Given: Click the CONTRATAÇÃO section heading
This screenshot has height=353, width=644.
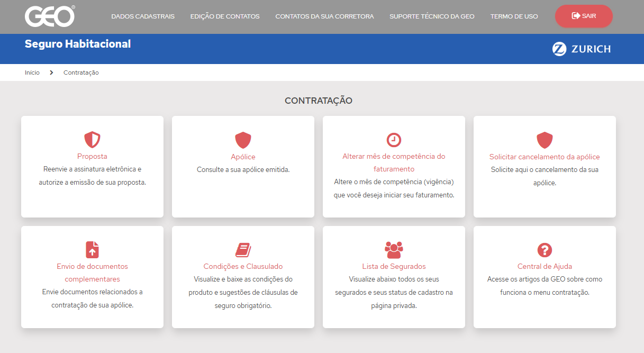Looking at the screenshot, I should point(319,101).
